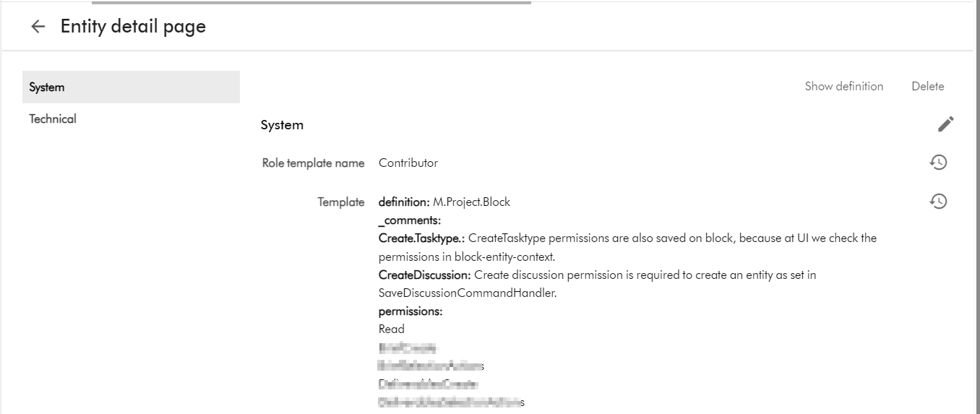Open history for the Template field
Image resolution: width=980 pixels, height=414 pixels.
tap(938, 202)
